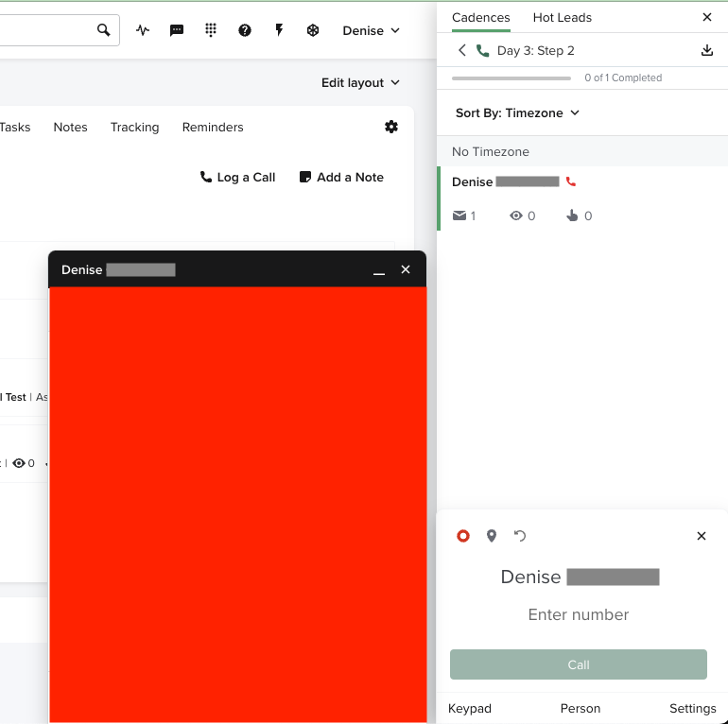
Task: Click the location pin icon in dialer
Action: [x=492, y=536]
